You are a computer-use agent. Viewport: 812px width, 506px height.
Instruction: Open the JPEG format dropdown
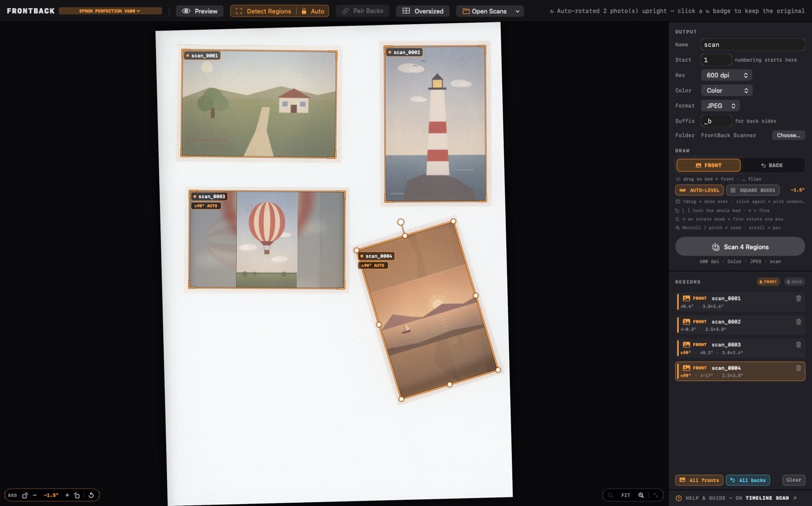[x=720, y=106]
